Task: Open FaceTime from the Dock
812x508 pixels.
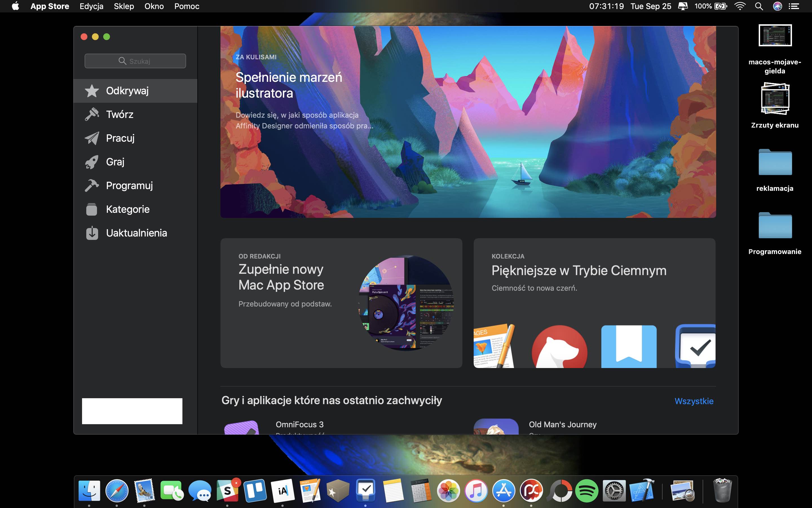Action: point(172,491)
